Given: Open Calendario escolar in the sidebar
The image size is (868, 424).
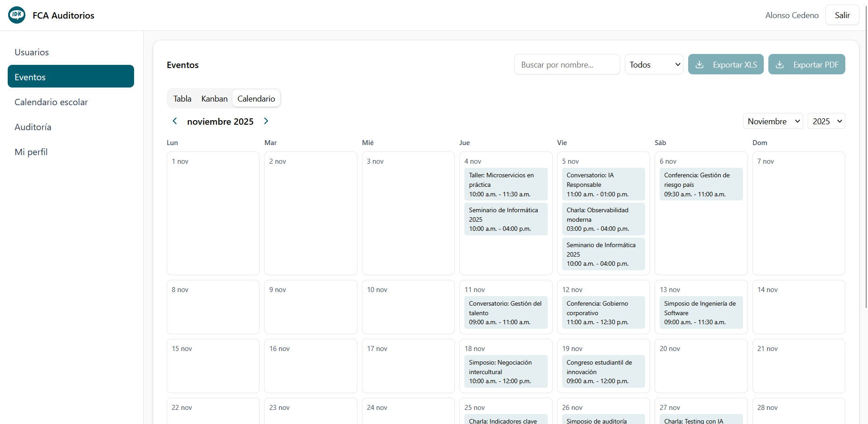Looking at the screenshot, I should click(x=71, y=102).
